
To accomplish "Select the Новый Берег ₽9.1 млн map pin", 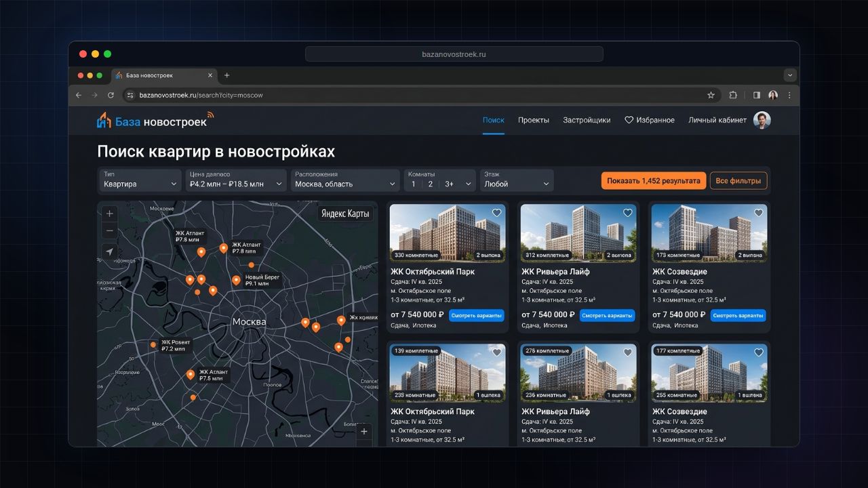I will 236,280.
